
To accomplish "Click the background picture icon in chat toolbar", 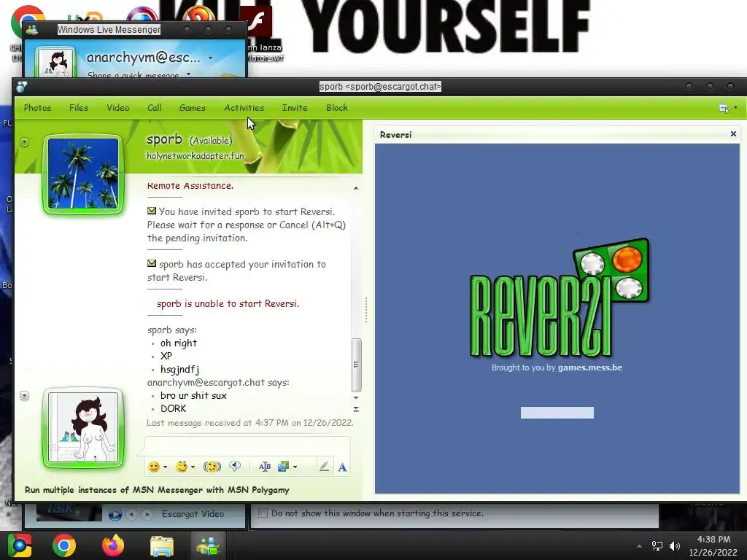I will 284,467.
